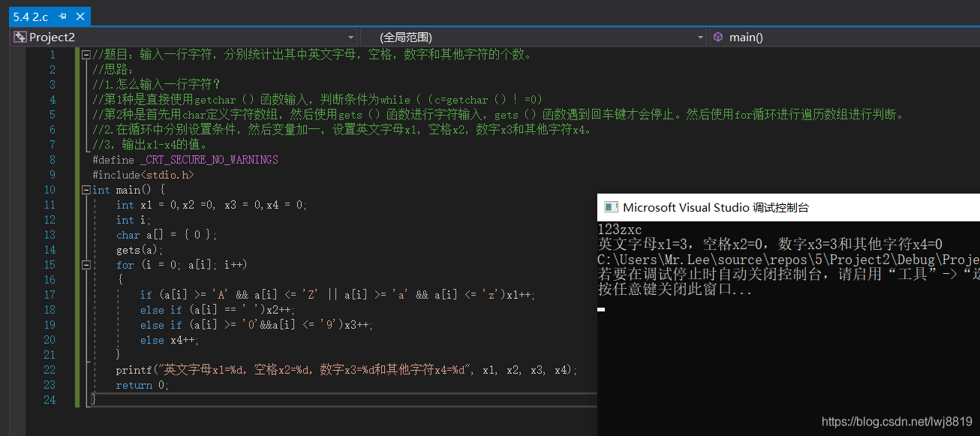This screenshot has height=436, width=980.
Task: Collapse the for loop block outline
Action: (x=86, y=265)
